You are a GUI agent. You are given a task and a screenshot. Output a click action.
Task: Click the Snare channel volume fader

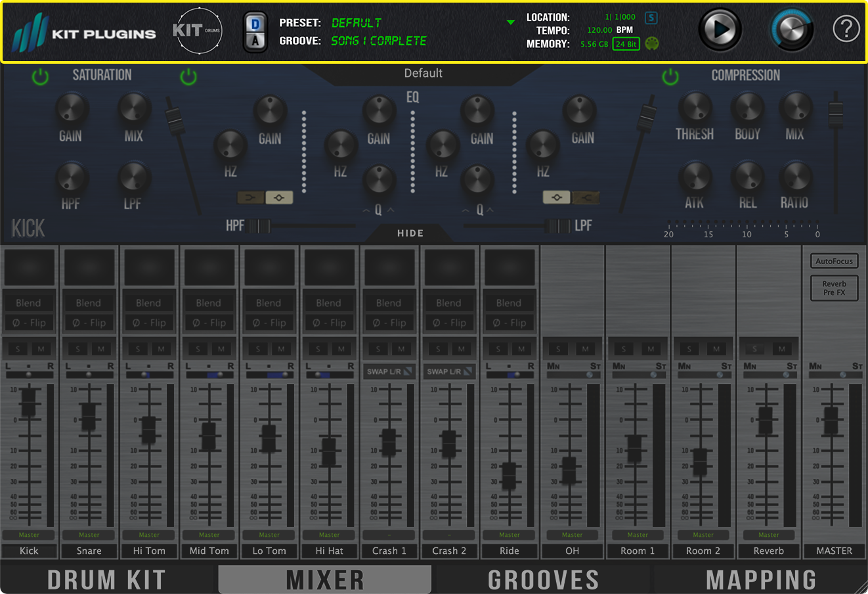[89, 416]
